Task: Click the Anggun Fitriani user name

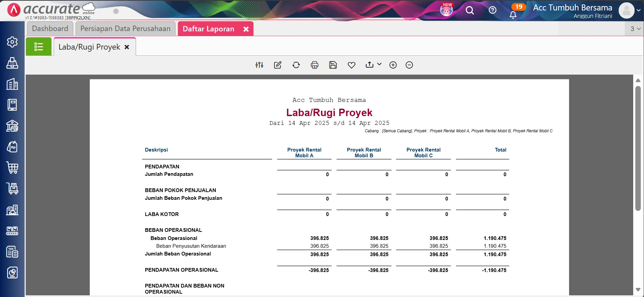Action: (x=593, y=16)
